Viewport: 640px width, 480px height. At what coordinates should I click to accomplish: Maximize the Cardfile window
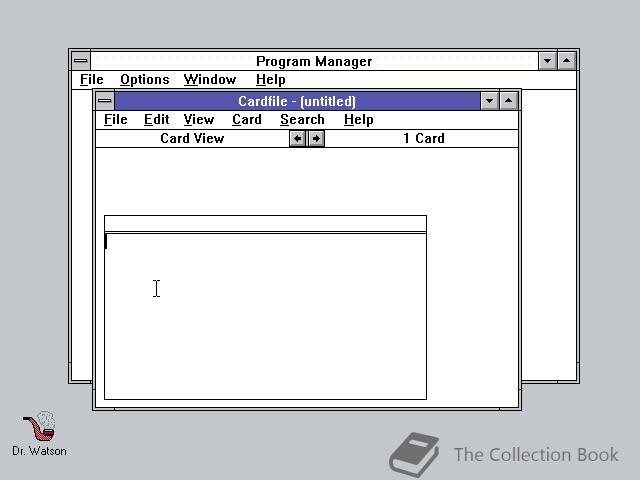pyautogui.click(x=509, y=101)
